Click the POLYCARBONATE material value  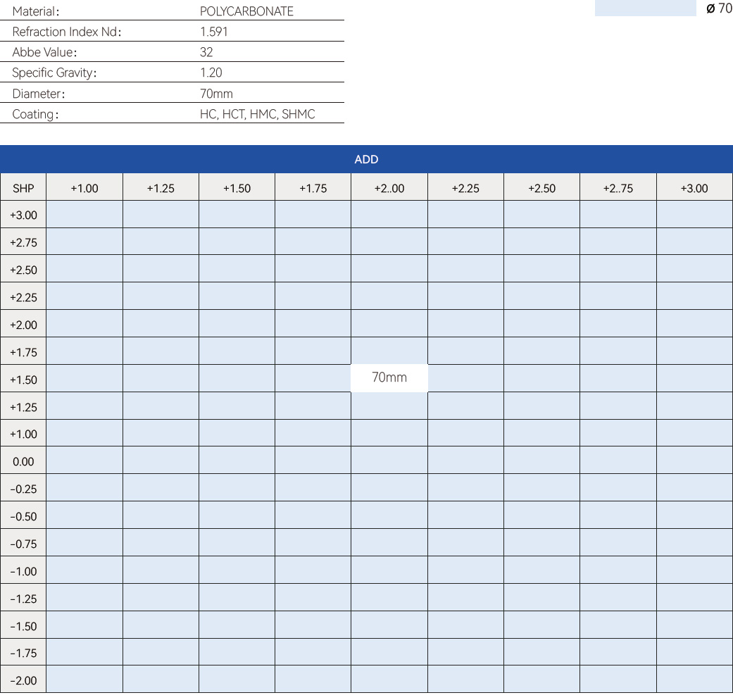click(246, 11)
